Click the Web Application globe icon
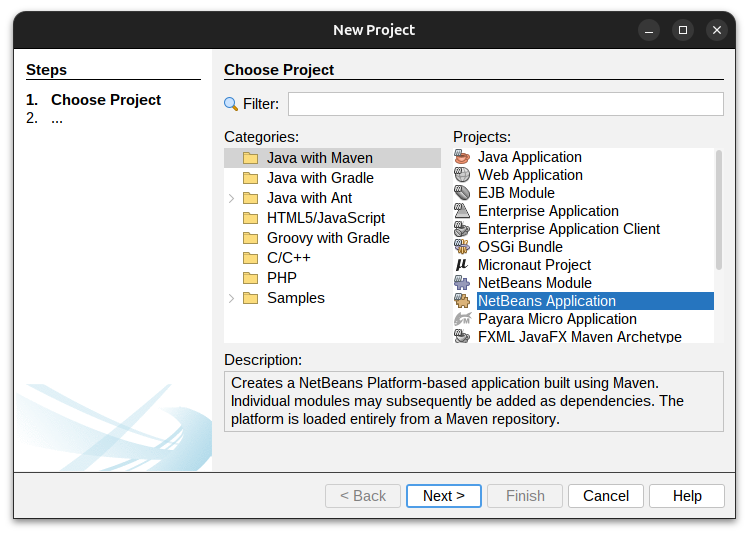749x535 pixels. point(462,175)
